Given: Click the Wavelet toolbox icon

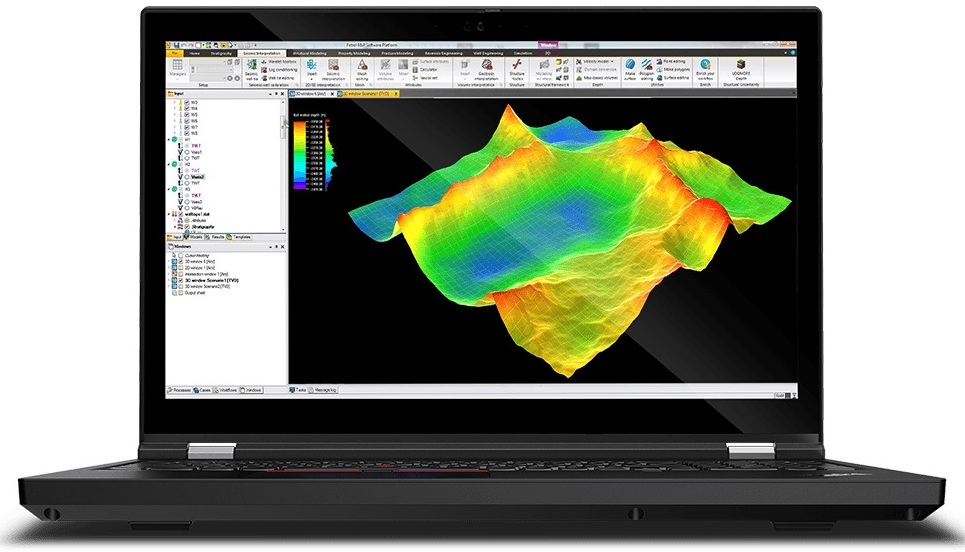Looking at the screenshot, I should click(281, 61).
